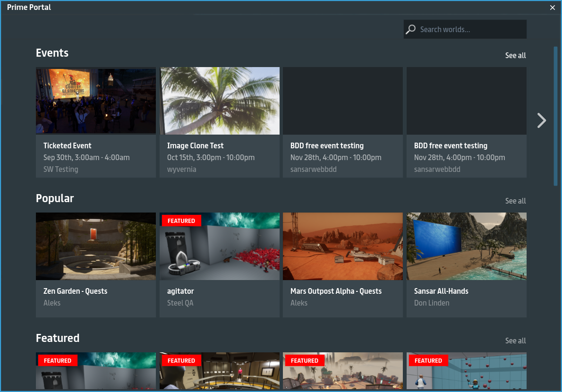Click the Sansar All-Hands title text
562x392 pixels.
(441, 291)
